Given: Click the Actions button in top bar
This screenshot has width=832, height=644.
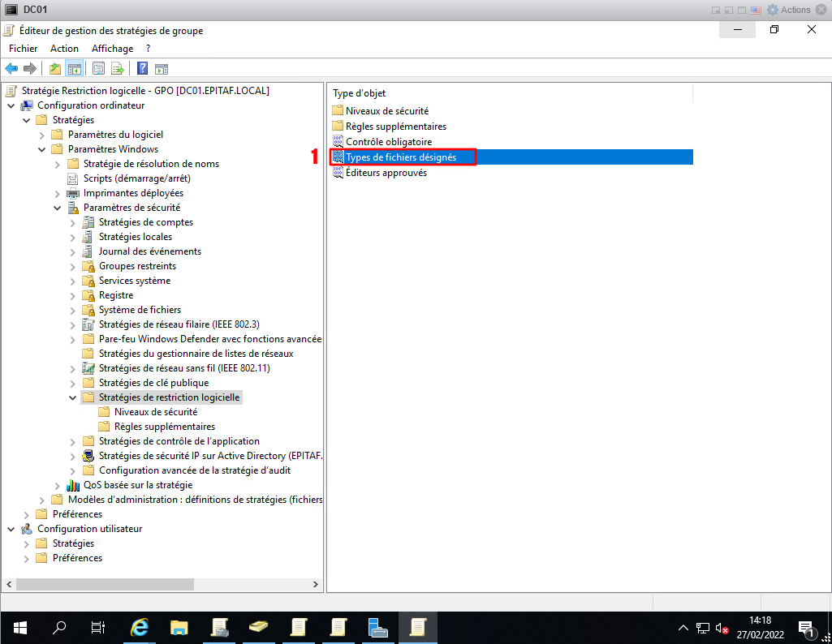Looking at the screenshot, I should point(789,10).
